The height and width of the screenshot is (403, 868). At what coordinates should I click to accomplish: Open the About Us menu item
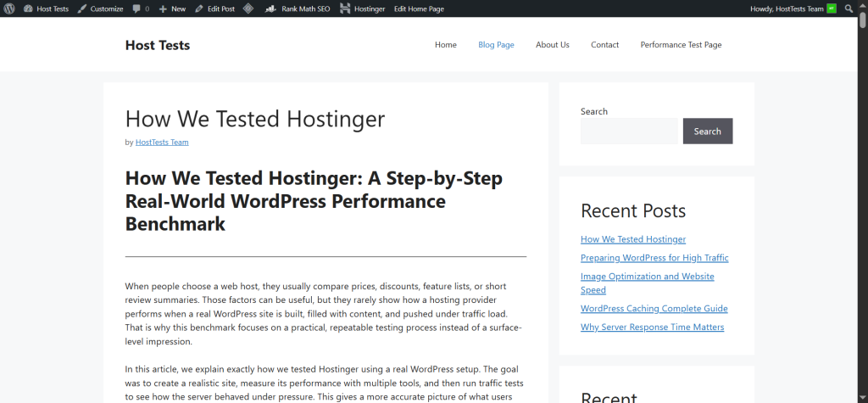click(x=552, y=45)
